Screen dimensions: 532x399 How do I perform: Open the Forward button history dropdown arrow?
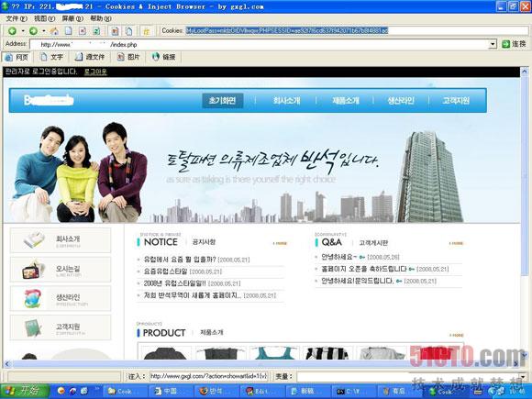(x=44, y=31)
